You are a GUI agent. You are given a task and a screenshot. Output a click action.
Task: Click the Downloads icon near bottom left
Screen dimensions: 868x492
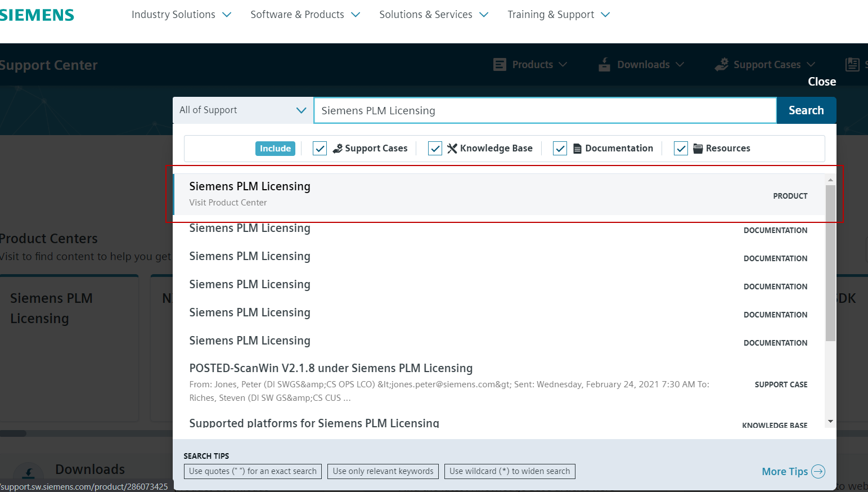click(x=28, y=473)
